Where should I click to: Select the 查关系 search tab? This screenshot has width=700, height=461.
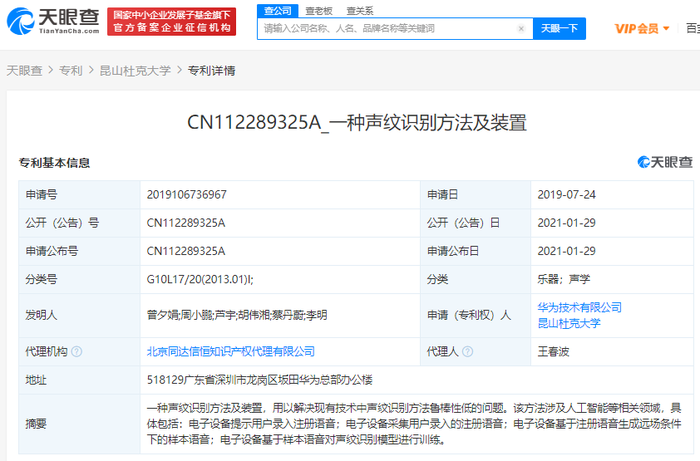click(x=360, y=11)
